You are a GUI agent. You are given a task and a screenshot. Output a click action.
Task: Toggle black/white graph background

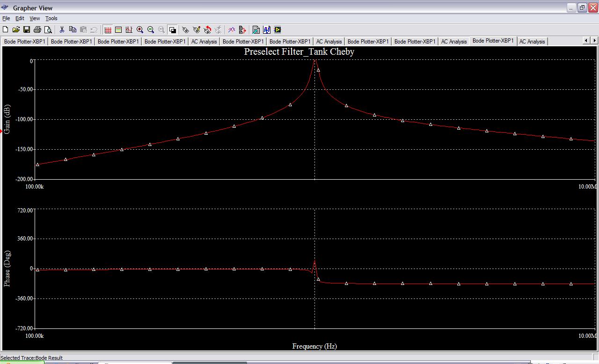pyautogui.click(x=172, y=29)
